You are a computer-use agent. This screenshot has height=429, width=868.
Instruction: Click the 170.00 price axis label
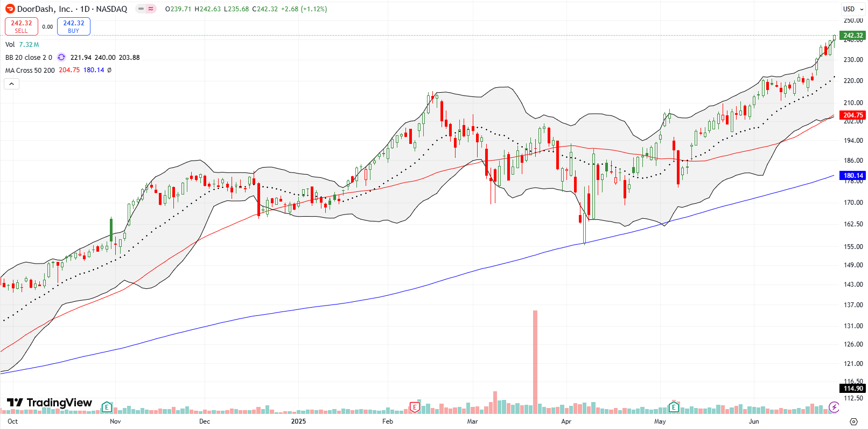tap(853, 203)
